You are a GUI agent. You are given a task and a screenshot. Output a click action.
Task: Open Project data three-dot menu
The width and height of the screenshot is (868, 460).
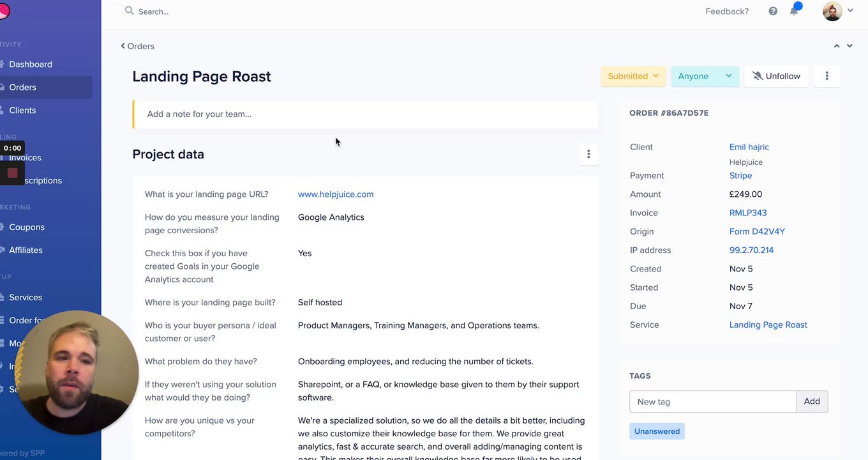click(x=588, y=154)
